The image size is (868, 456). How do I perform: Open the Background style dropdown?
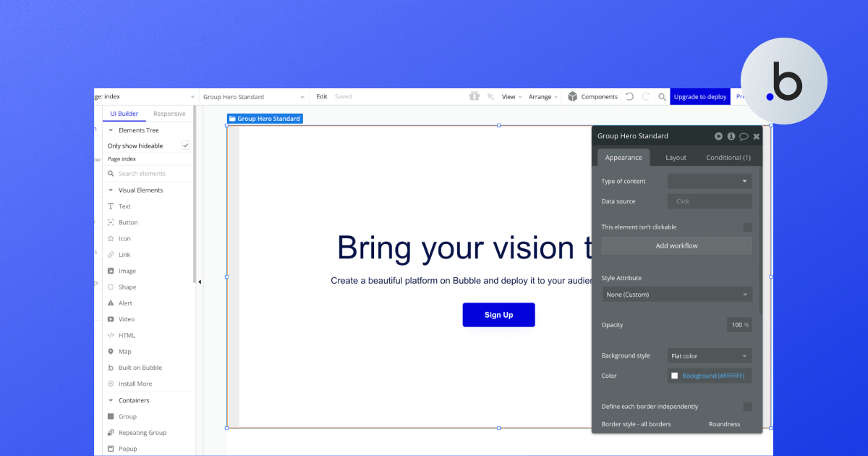click(x=709, y=355)
